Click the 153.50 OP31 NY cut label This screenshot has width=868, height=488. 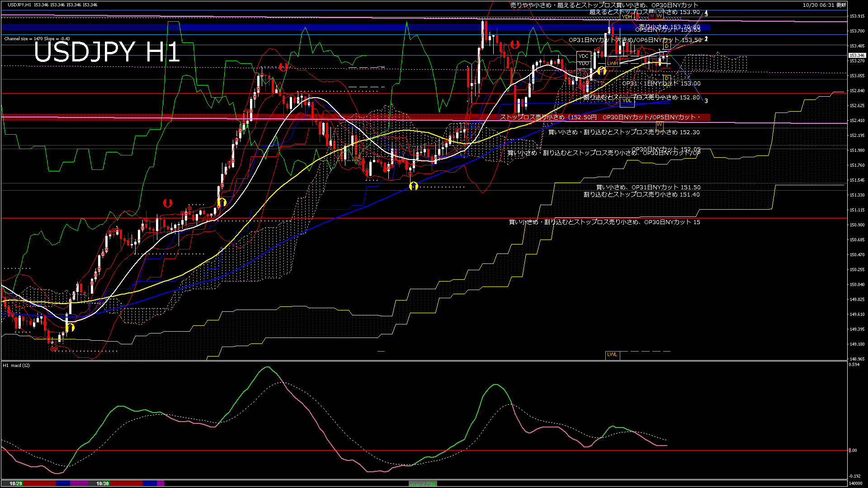[635, 40]
